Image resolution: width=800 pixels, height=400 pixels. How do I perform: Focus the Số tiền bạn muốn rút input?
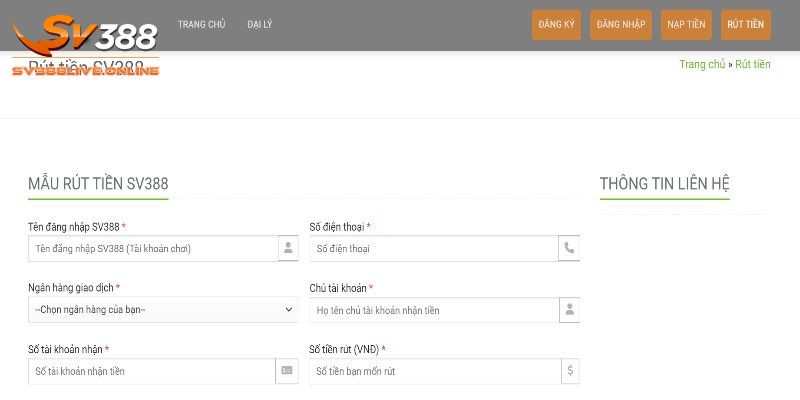pyautogui.click(x=436, y=371)
